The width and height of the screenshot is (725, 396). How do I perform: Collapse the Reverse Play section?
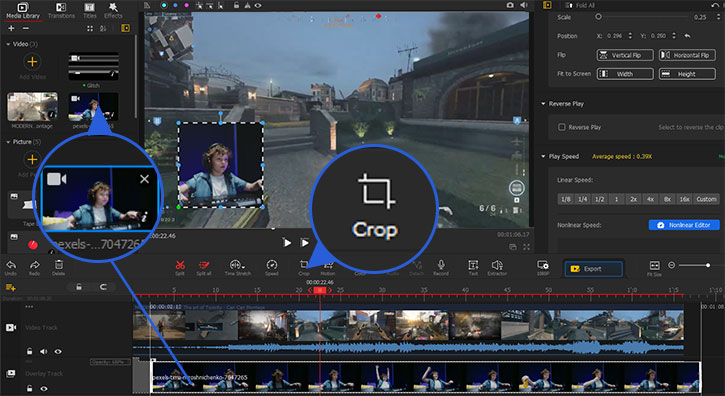click(543, 104)
